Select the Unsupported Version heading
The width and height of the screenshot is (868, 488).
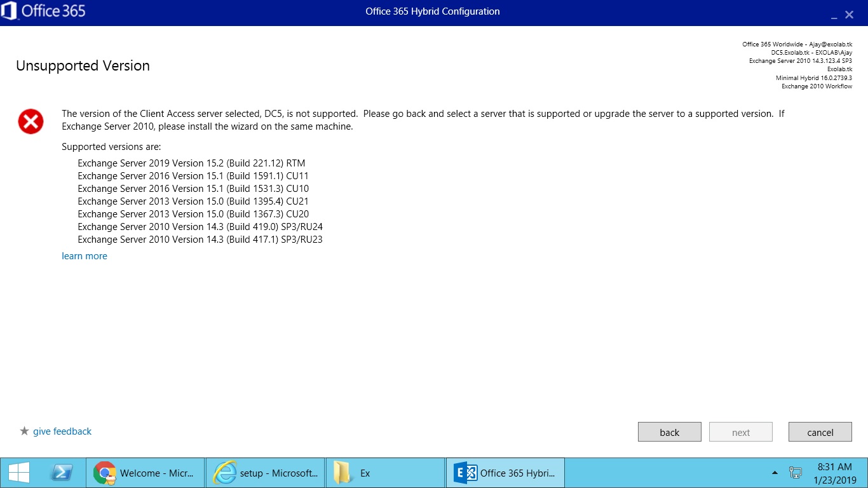[83, 65]
